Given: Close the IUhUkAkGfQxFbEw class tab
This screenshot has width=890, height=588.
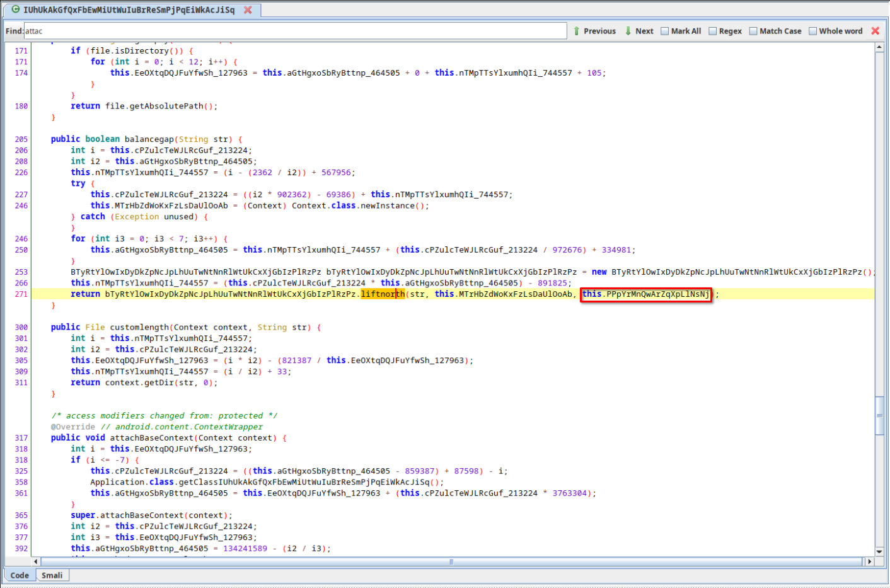Looking at the screenshot, I should coord(248,10).
